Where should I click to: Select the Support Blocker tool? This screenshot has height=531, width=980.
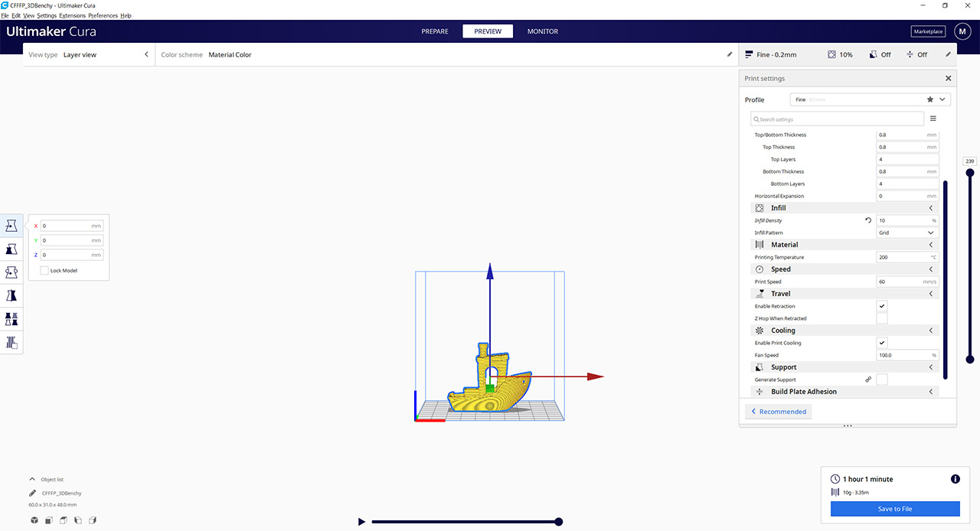click(11, 342)
